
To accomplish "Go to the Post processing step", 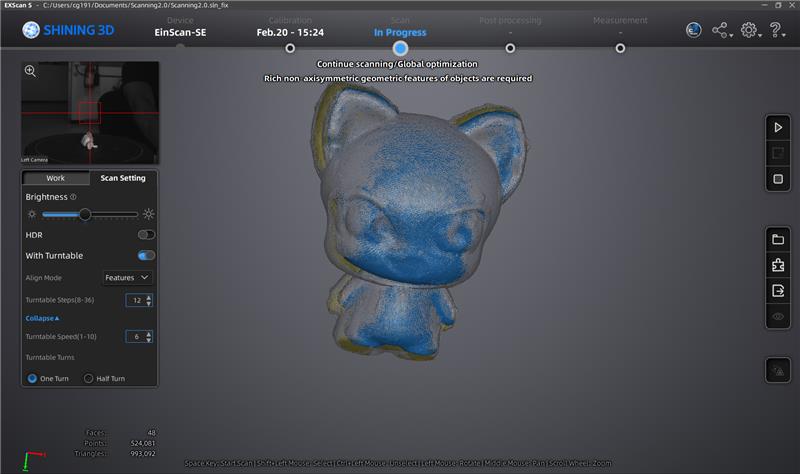I will 510,21.
